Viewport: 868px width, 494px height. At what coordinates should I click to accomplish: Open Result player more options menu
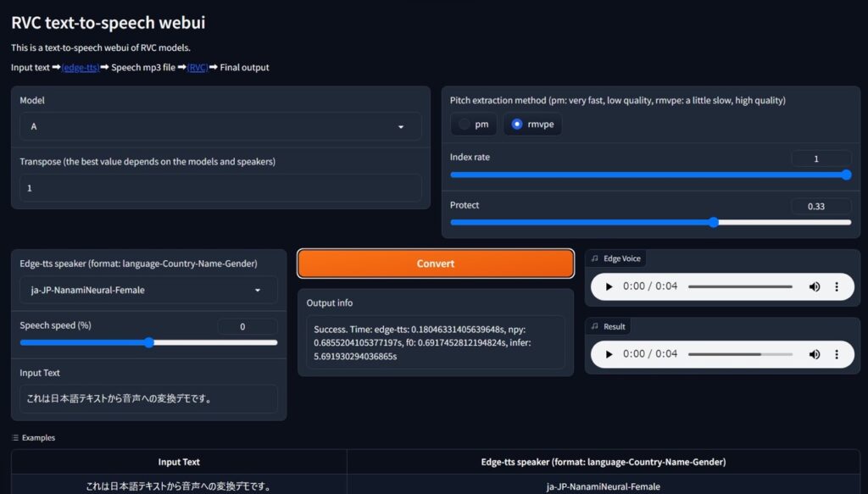point(837,354)
